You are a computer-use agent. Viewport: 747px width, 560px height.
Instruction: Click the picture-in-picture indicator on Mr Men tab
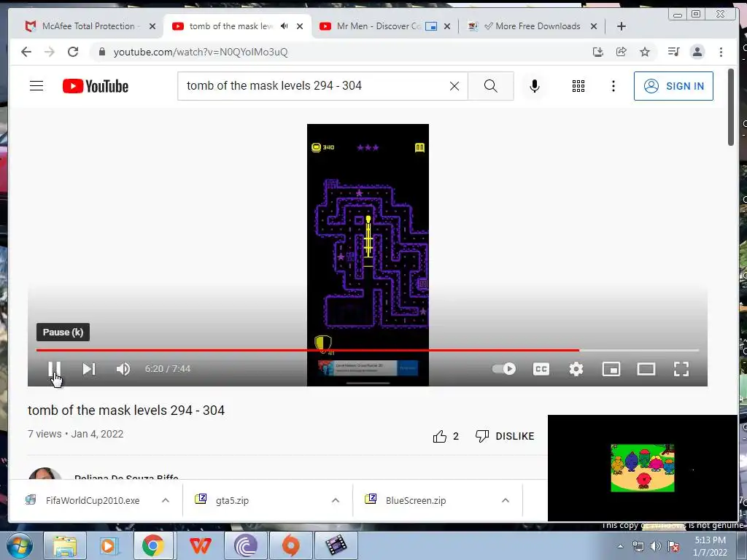[x=431, y=26]
